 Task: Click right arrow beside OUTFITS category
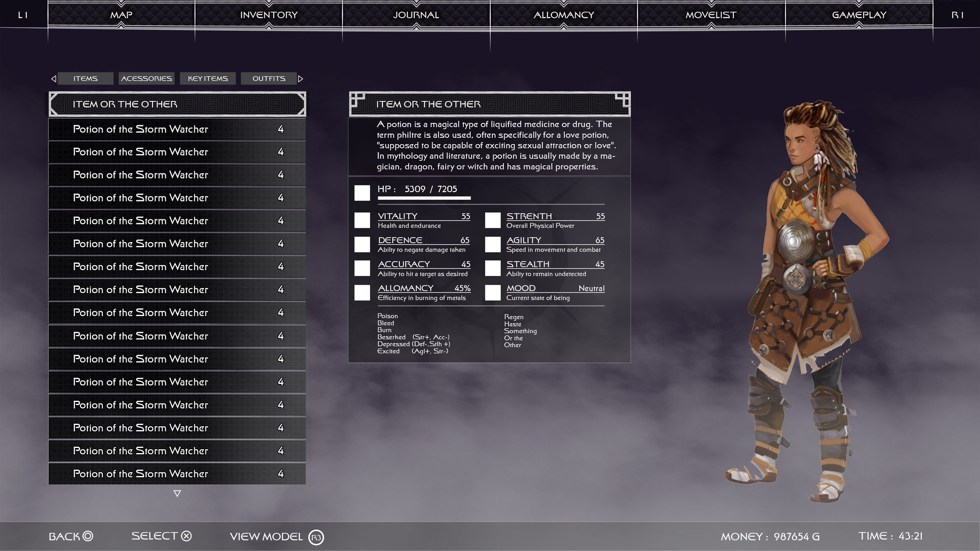[300, 78]
